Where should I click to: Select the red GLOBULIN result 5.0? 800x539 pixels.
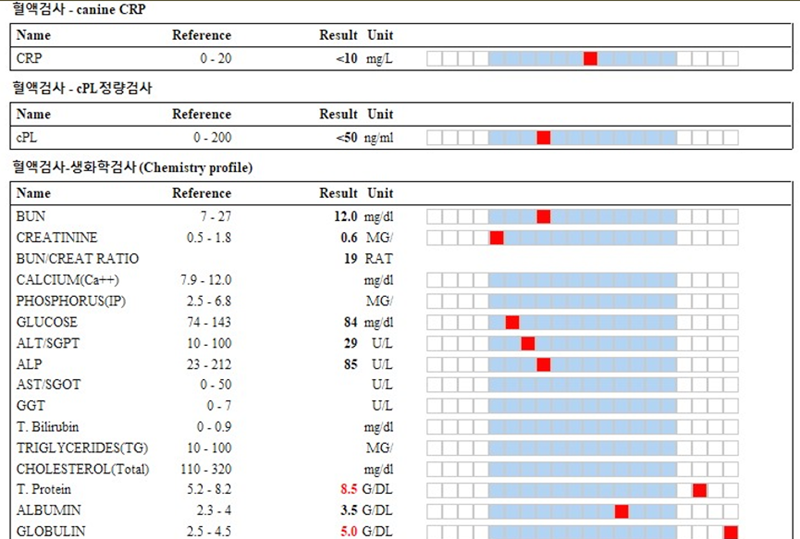point(349,531)
